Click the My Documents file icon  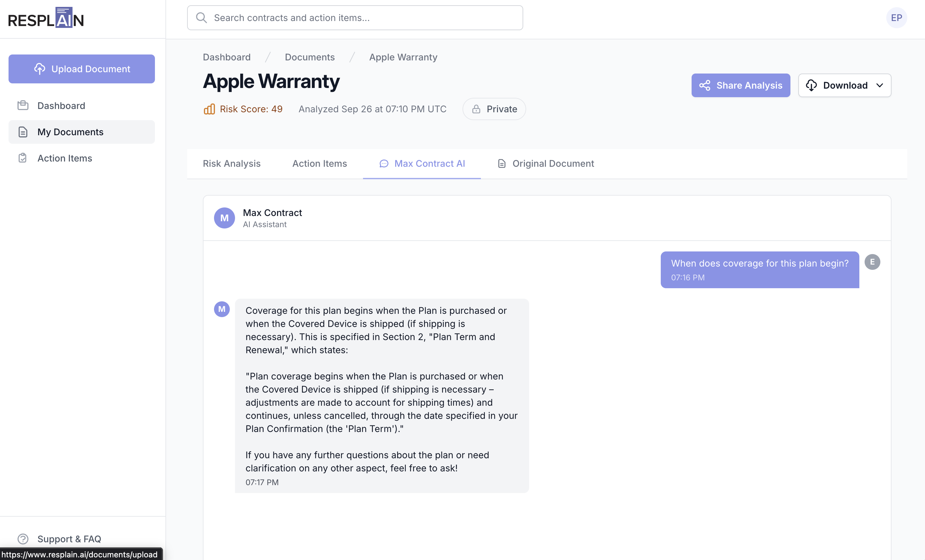point(23,132)
